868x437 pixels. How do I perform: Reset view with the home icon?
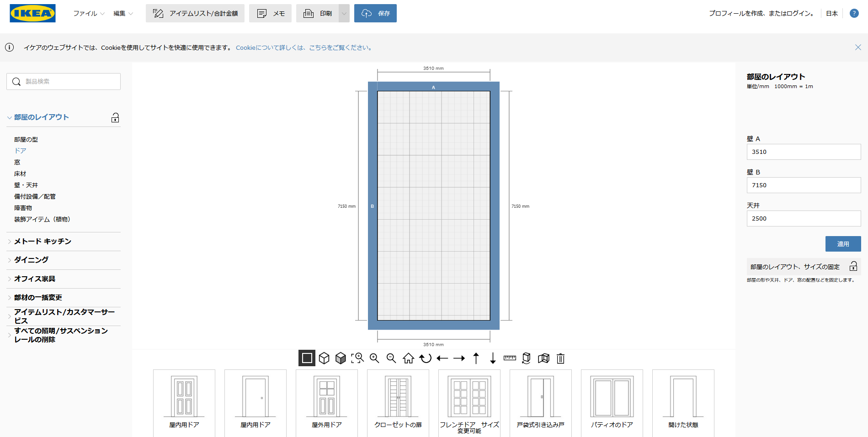(408, 358)
